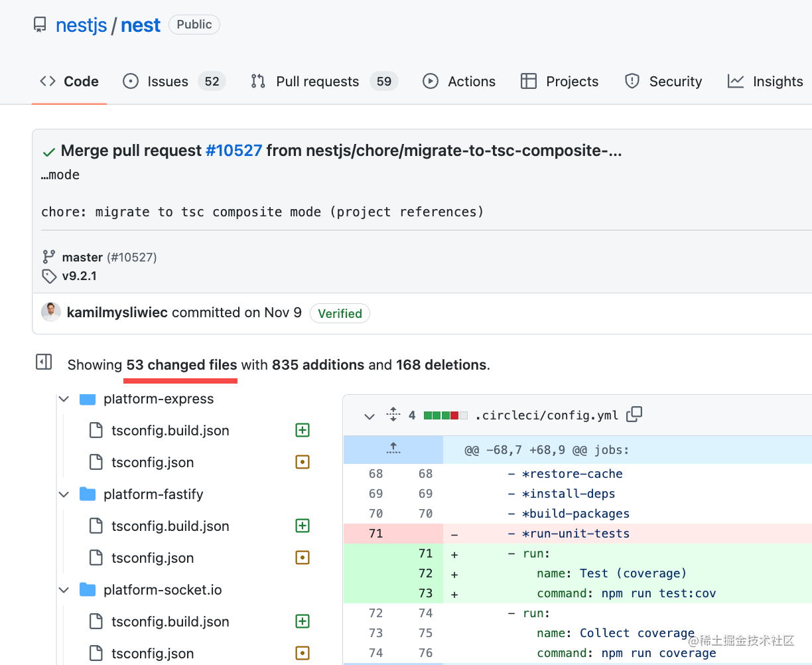This screenshot has width=812, height=665.
Task: Switch to the Pull requests tab
Action: click(317, 82)
